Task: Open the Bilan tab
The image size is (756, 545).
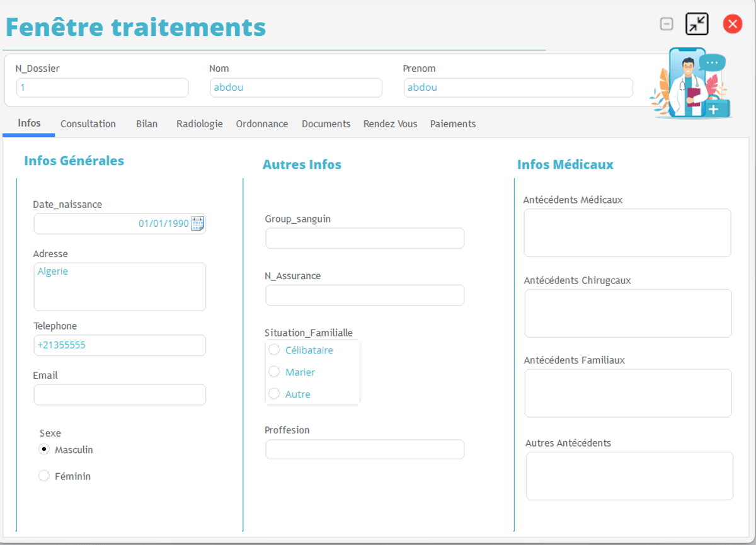Action: click(x=147, y=124)
